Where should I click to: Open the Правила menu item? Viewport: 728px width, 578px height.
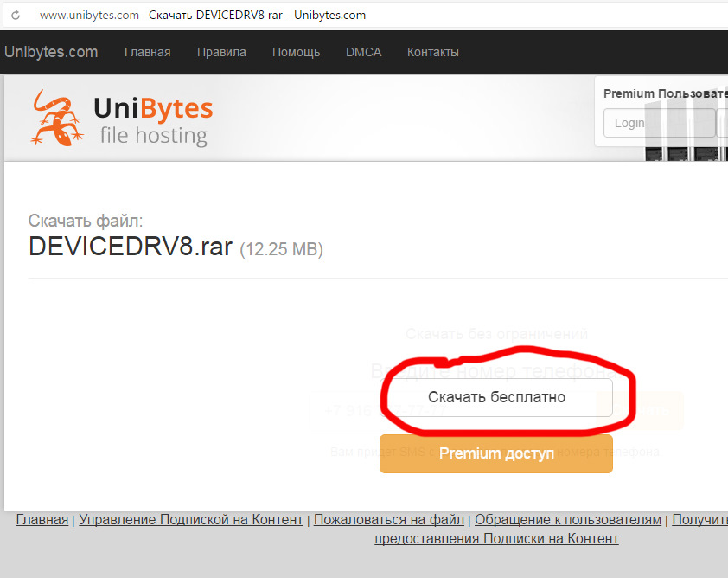click(x=221, y=52)
